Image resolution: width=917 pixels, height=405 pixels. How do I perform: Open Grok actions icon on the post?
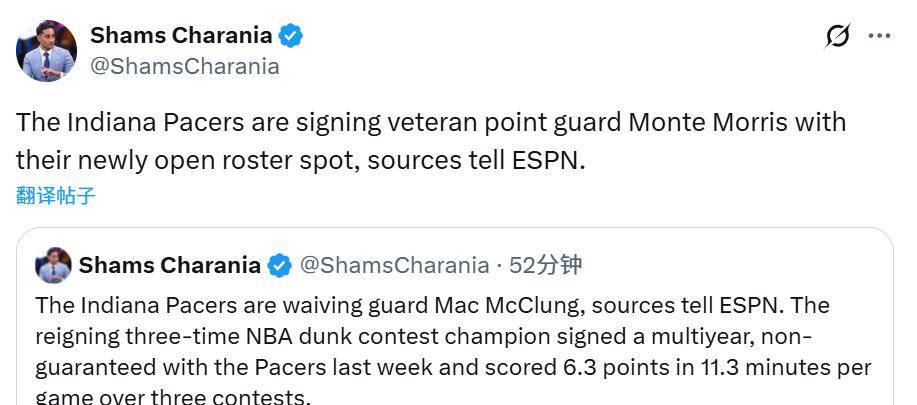pyautogui.click(x=838, y=36)
